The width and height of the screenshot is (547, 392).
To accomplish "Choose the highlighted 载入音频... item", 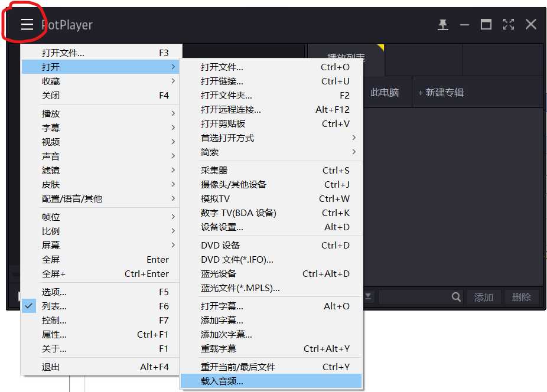I will (271, 381).
